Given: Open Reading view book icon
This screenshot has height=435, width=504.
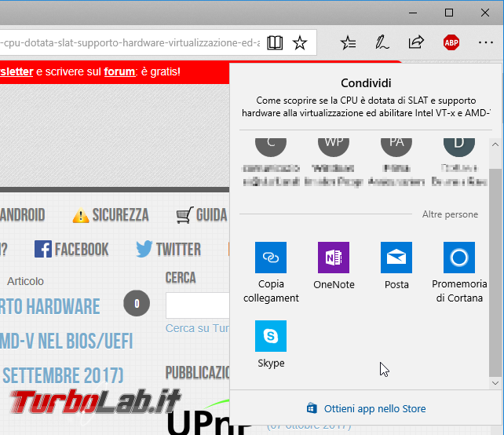Looking at the screenshot, I should coord(275,42).
